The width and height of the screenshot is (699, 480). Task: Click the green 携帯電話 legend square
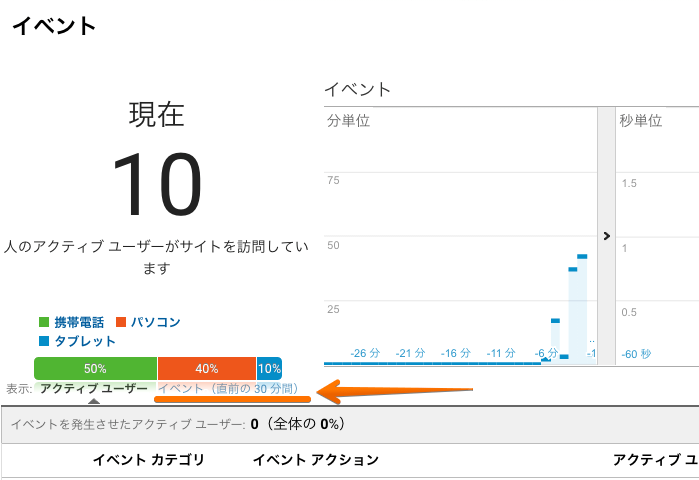click(44, 322)
